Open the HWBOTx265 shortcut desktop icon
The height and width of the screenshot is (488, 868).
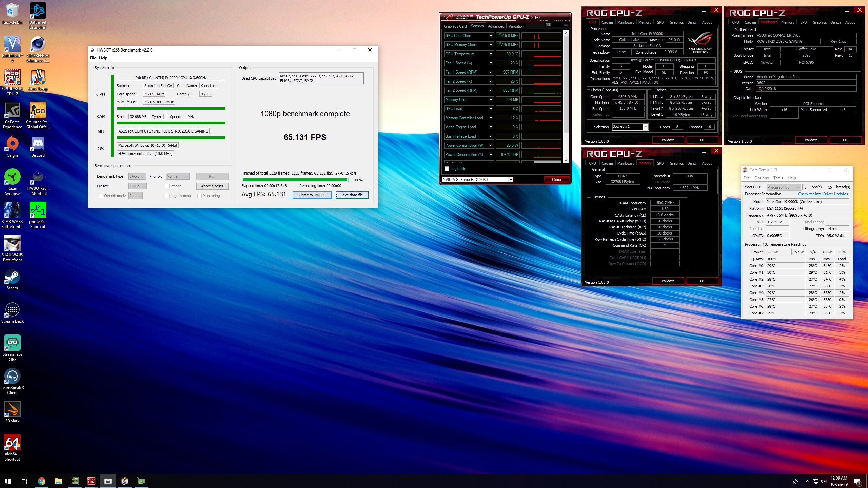pos(38,182)
